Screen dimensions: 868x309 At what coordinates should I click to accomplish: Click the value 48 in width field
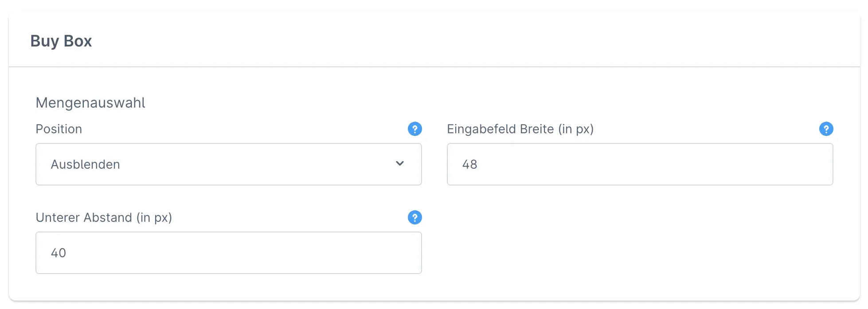tap(470, 165)
